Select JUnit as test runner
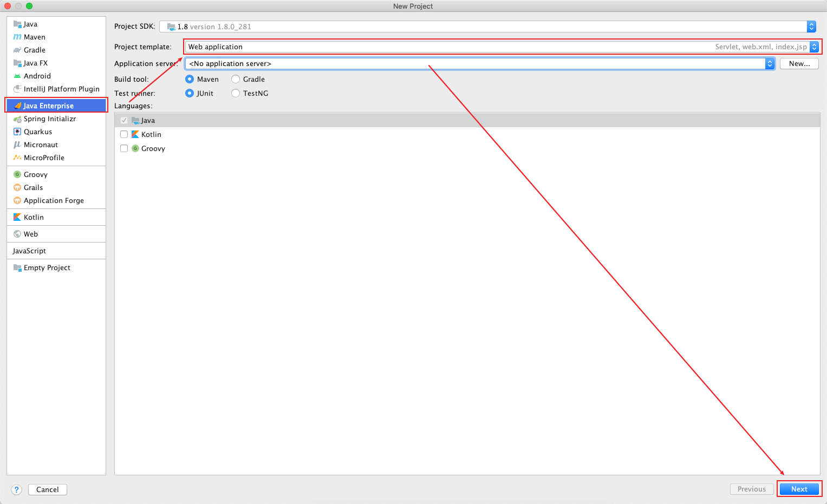The image size is (827, 504). [x=190, y=93]
